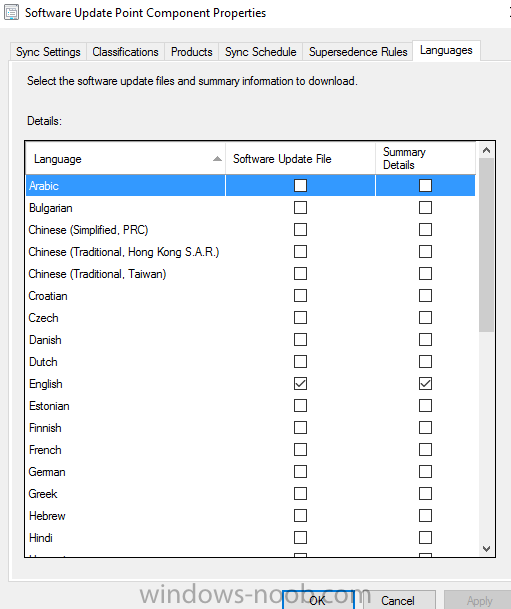Enable French Software Update File checkbox
Viewport: 511px width, 609px height.
(x=300, y=450)
